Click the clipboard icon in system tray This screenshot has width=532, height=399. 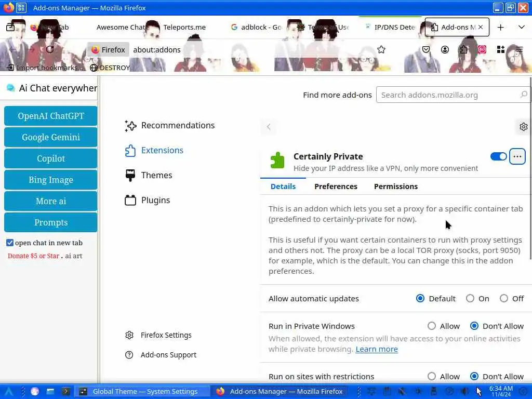pyautogui.click(x=387, y=392)
